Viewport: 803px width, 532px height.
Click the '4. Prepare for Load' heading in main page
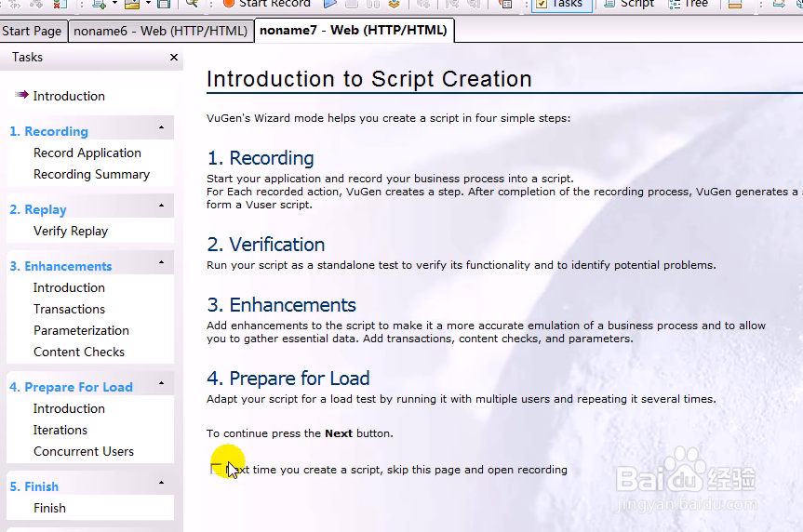(288, 379)
